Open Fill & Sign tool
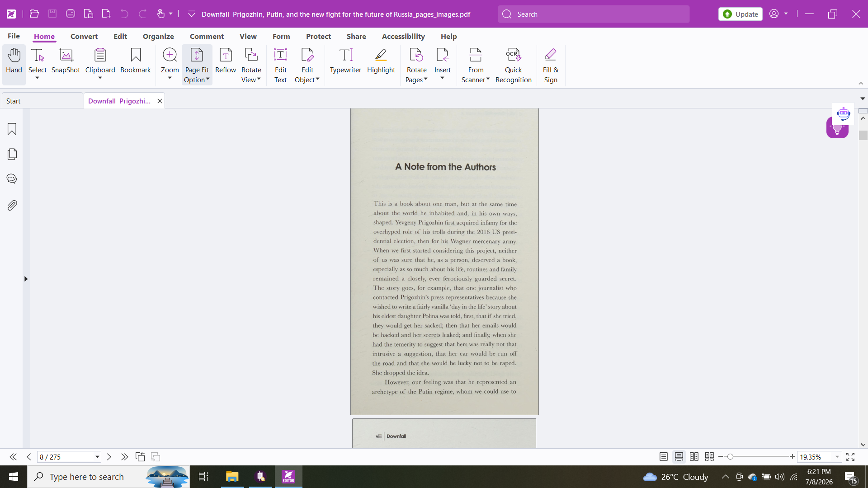Screen dimensions: 868x488 tap(550, 66)
